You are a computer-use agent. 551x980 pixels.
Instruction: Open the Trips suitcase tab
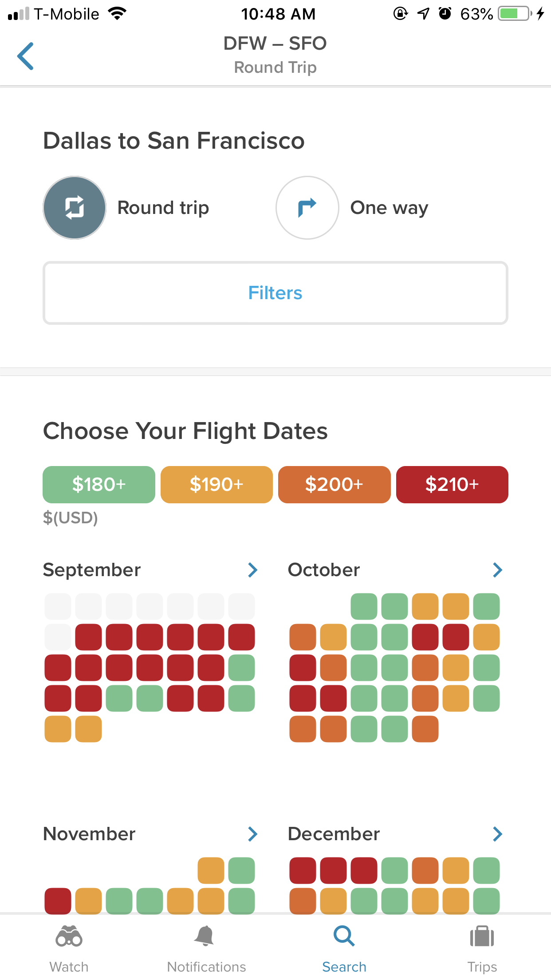(x=482, y=949)
